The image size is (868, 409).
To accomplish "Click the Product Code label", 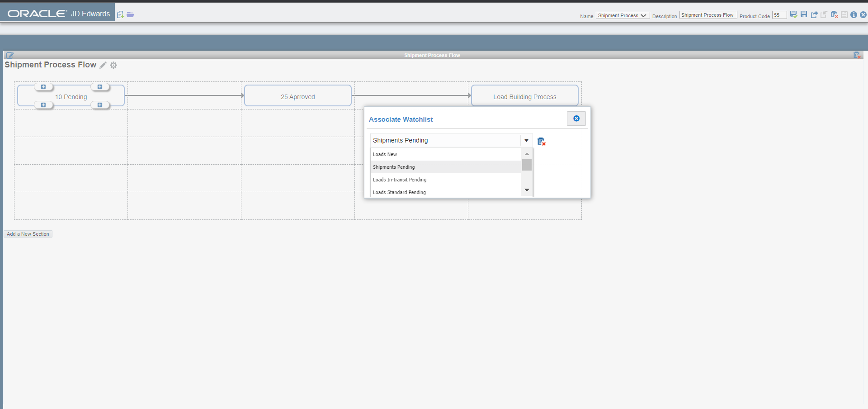I will tap(755, 16).
